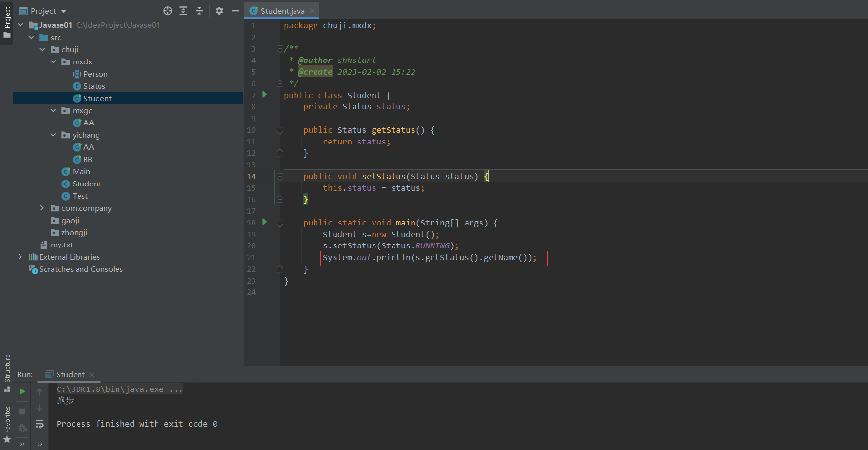Toggle soft-wrap in Run console
This screenshot has height=450, width=868.
tap(39, 424)
